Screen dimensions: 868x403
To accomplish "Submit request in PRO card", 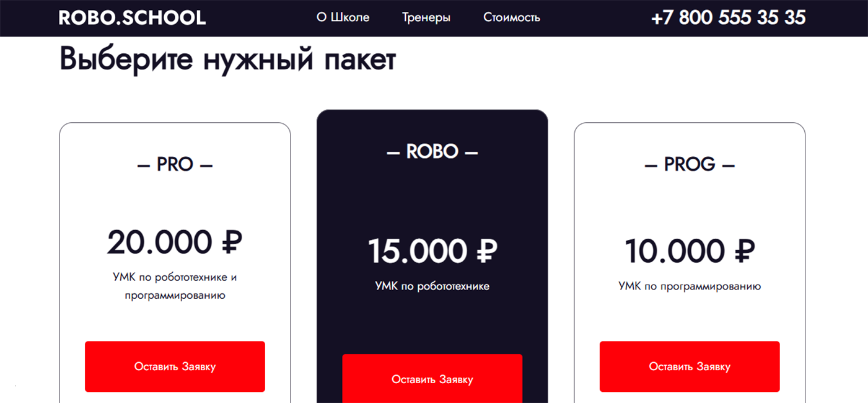I will click(x=175, y=366).
